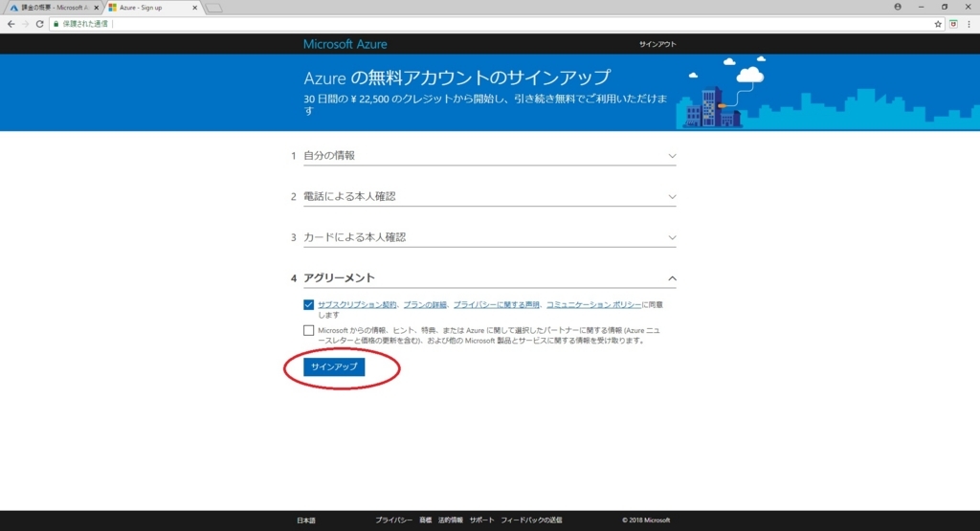Click the red extension icon in toolbar
Screen dimensions: 980x531
(x=953, y=24)
